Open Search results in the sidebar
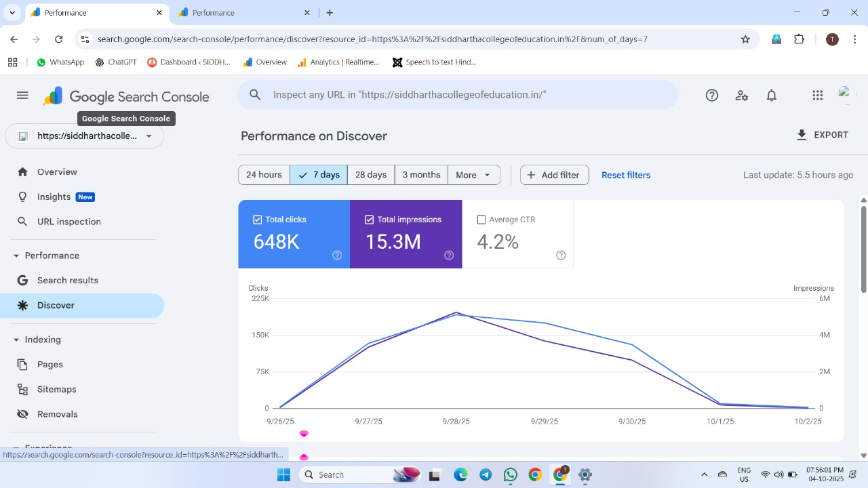868x488 pixels. (68, 281)
